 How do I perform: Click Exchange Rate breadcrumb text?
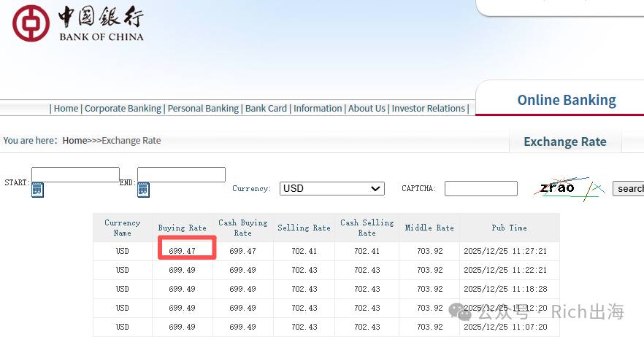click(131, 140)
